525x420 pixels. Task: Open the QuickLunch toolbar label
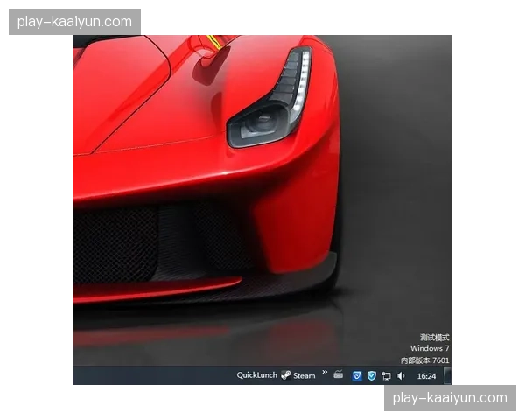tap(256, 375)
